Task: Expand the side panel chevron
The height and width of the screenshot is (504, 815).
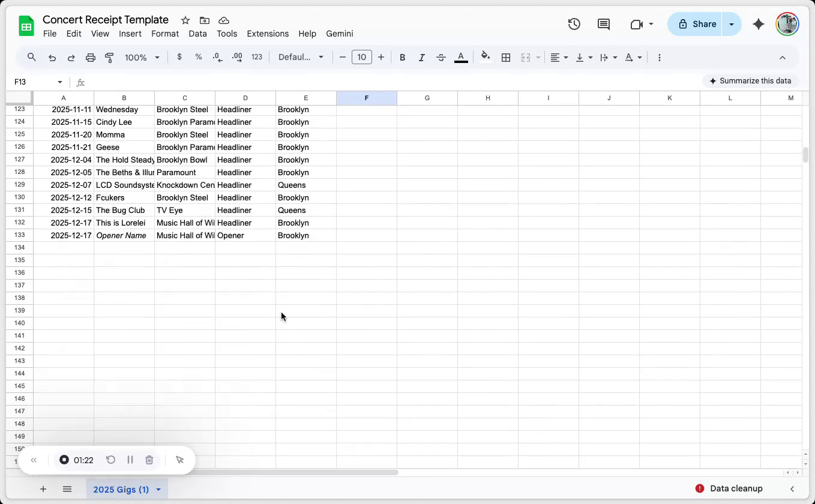Action: click(792, 489)
